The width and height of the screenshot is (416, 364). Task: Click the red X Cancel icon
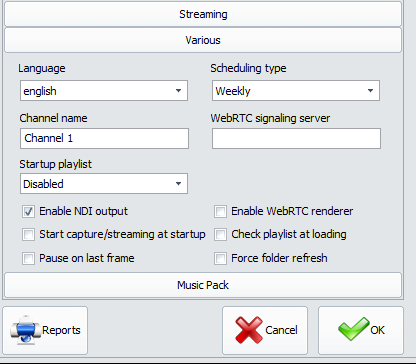(x=249, y=330)
